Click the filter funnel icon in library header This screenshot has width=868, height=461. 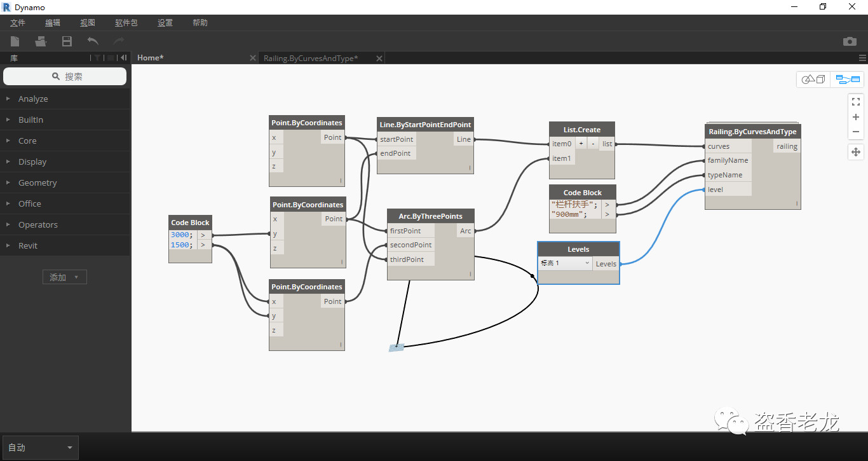point(97,58)
